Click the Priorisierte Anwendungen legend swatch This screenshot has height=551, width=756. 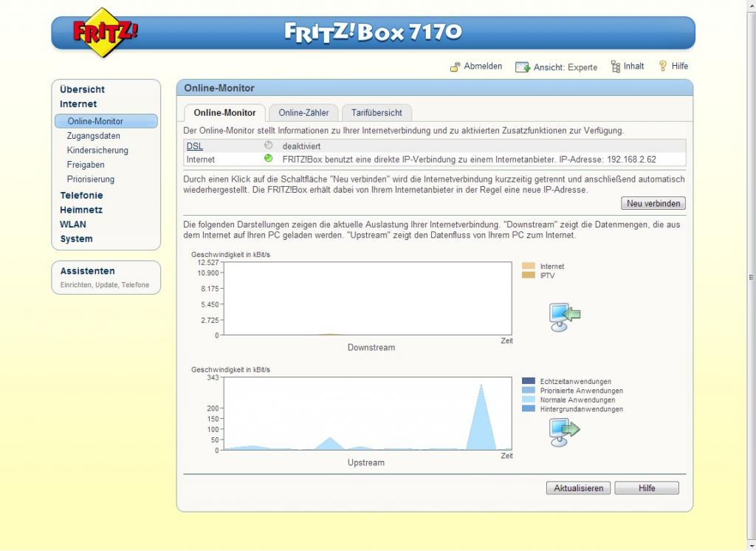click(x=529, y=390)
